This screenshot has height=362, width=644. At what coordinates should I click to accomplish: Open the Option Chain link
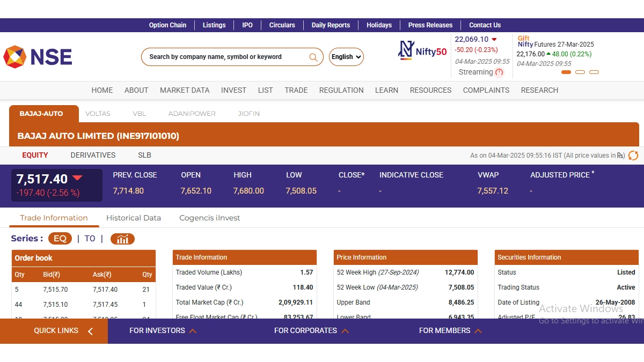[x=167, y=25]
